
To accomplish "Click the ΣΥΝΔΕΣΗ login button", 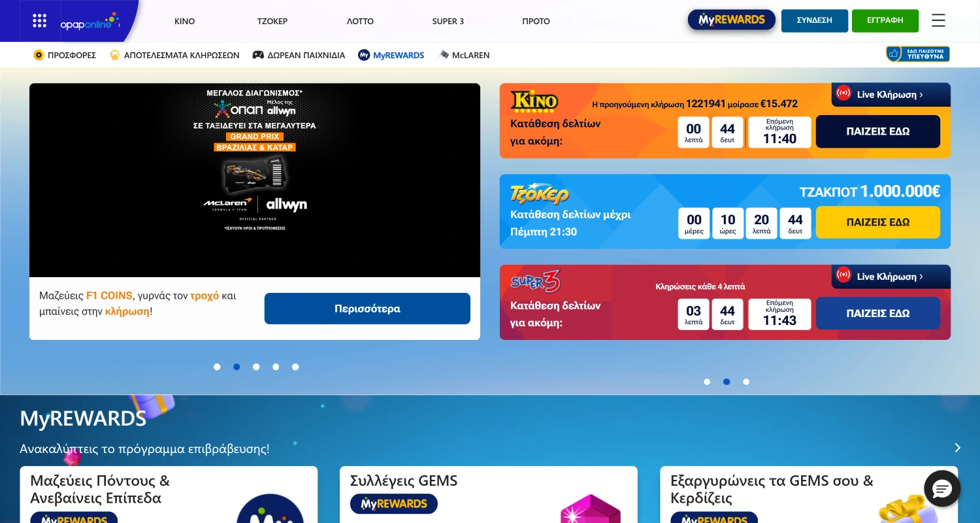I will pyautogui.click(x=814, y=20).
